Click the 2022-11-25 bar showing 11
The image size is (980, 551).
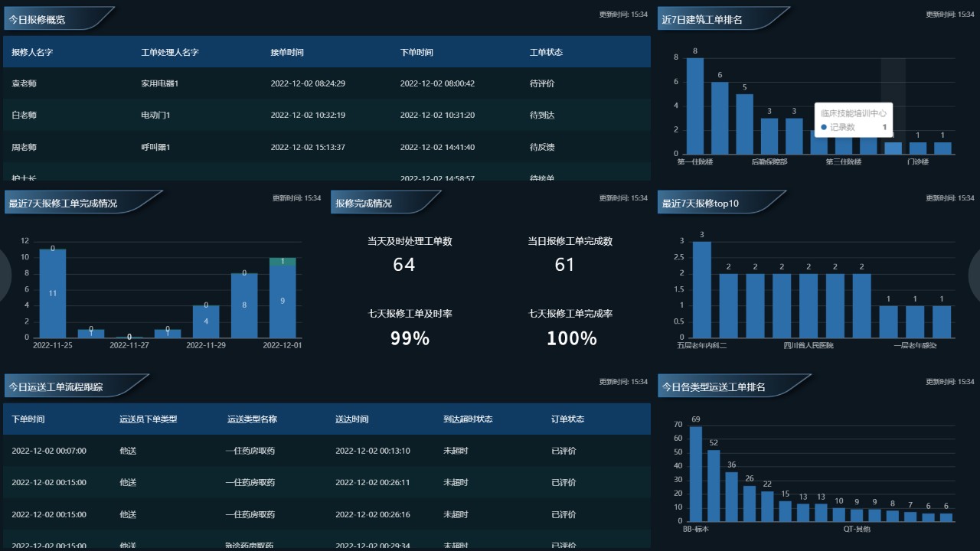(52, 293)
